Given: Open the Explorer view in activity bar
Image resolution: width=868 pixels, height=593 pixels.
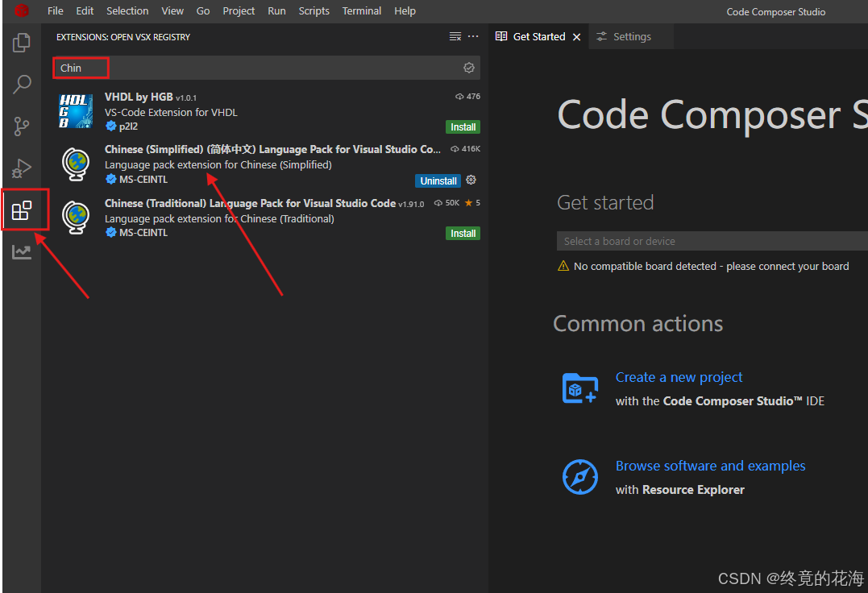Looking at the screenshot, I should 22,43.
